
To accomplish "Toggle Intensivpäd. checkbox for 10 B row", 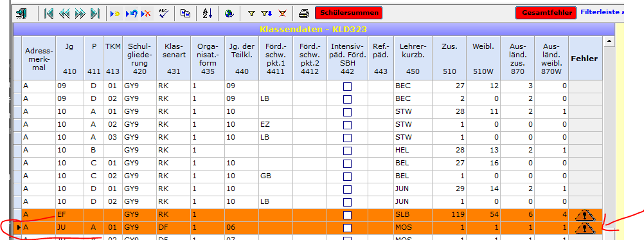I will [348, 151].
